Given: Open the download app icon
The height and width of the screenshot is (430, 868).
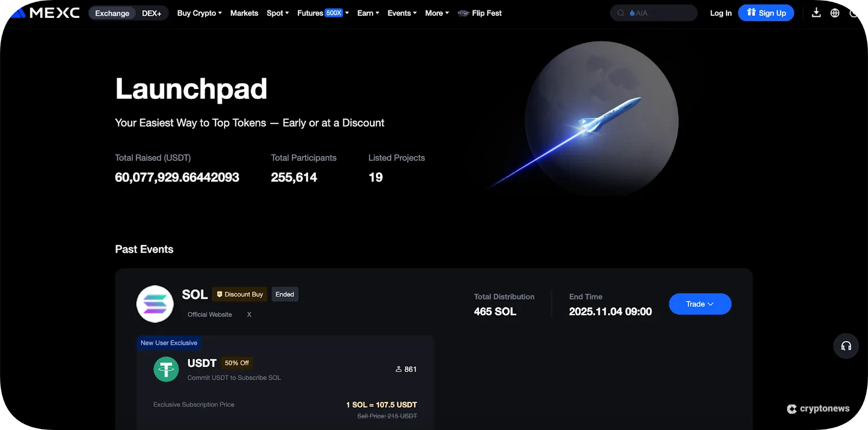Looking at the screenshot, I should [816, 12].
